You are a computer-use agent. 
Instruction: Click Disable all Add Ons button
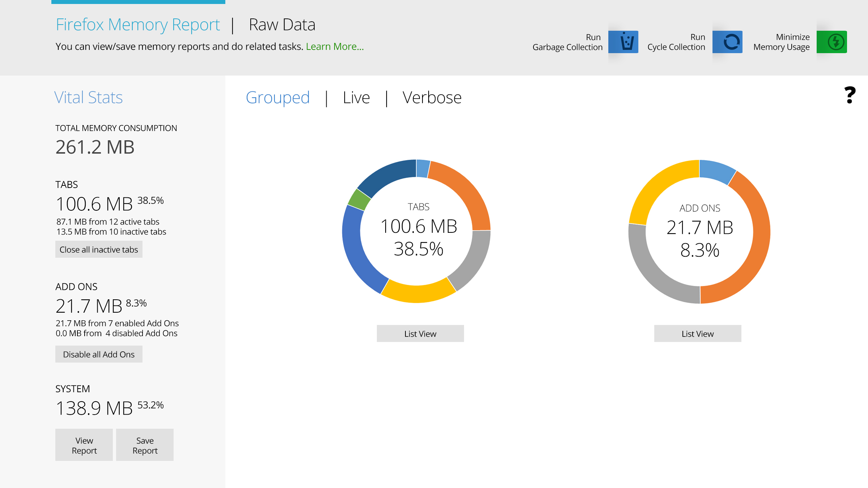pos(99,354)
